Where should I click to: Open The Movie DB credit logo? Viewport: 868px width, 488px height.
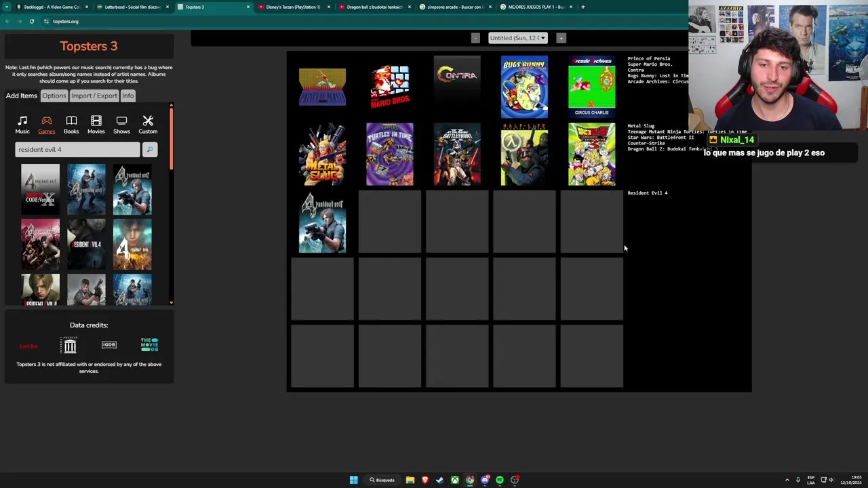[149, 344]
